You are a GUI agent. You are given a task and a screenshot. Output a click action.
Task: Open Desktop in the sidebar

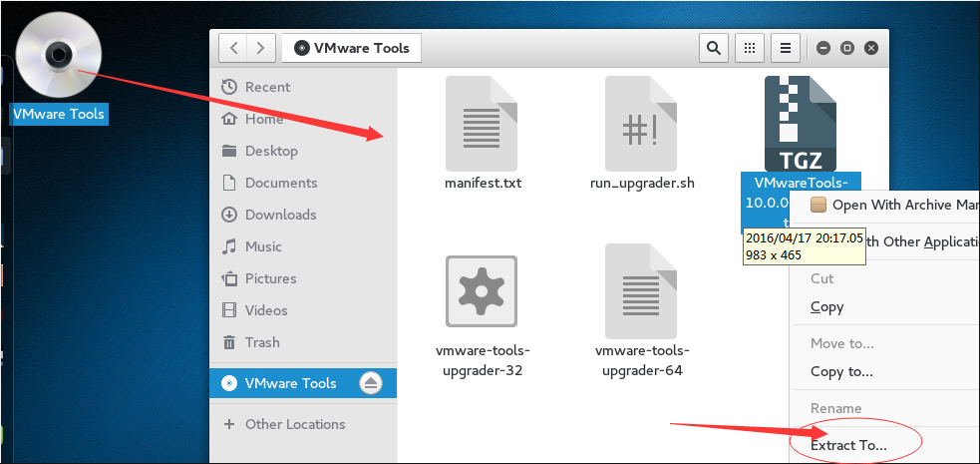tap(303, 151)
